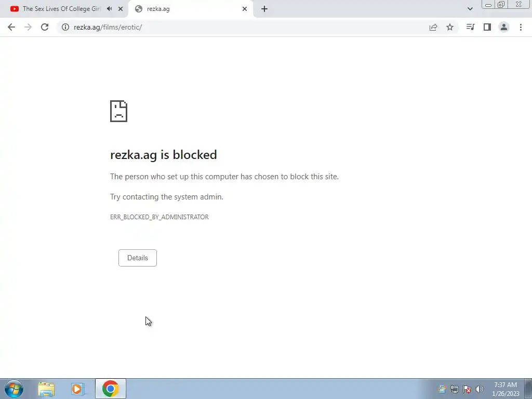Click the 'rezka.ag is blocked' heading
The image size is (532, 399).
tap(164, 155)
